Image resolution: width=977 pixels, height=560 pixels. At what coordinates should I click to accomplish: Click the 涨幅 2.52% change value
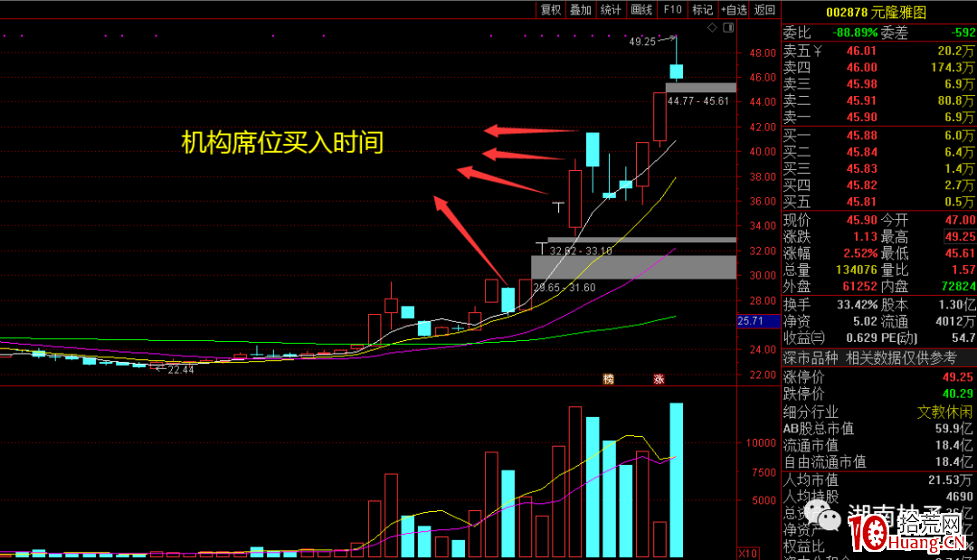pos(860,253)
